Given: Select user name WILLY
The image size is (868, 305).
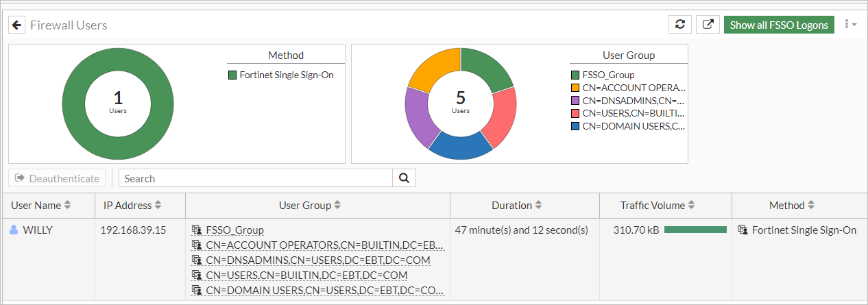Looking at the screenshot, I should 38,230.
